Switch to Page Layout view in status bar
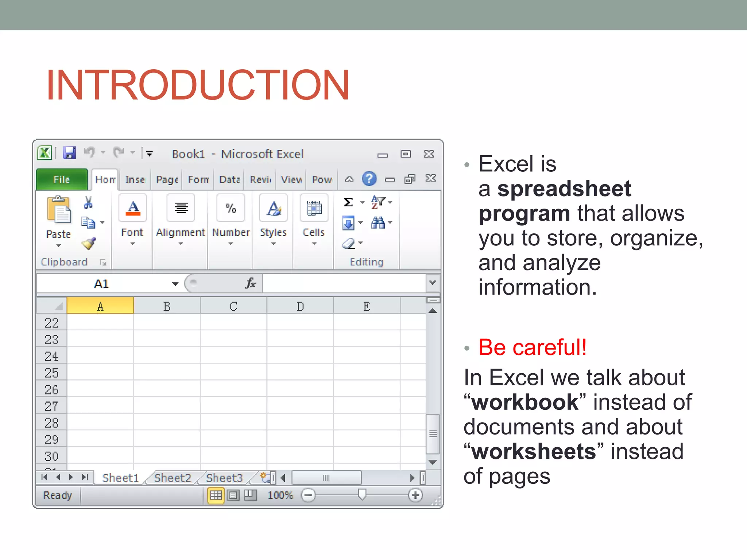This screenshot has width=747, height=560. (x=233, y=495)
